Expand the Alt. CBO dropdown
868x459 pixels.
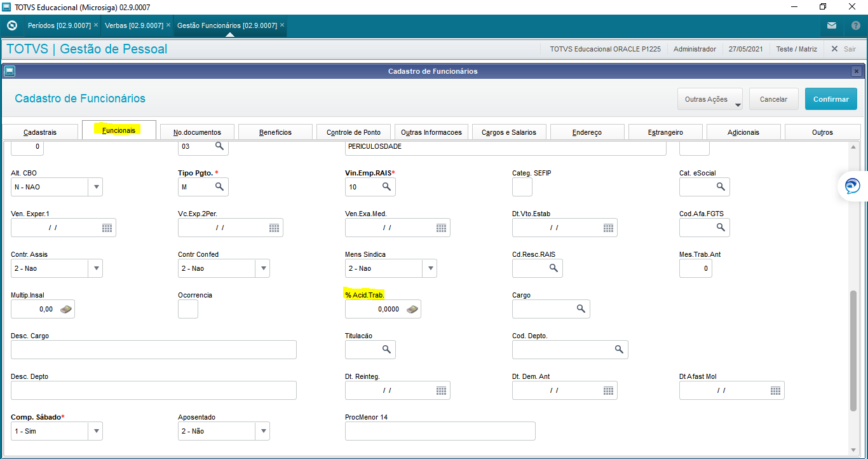96,187
